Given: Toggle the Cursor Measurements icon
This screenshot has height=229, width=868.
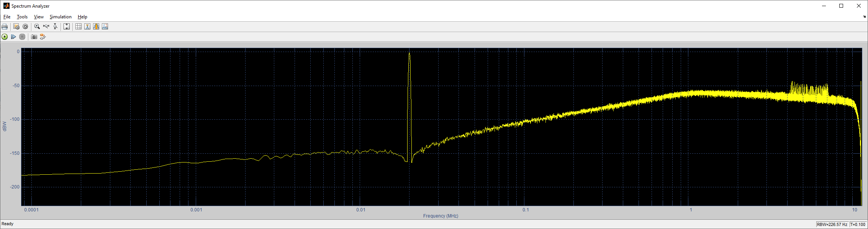Looking at the screenshot, I should click(78, 26).
